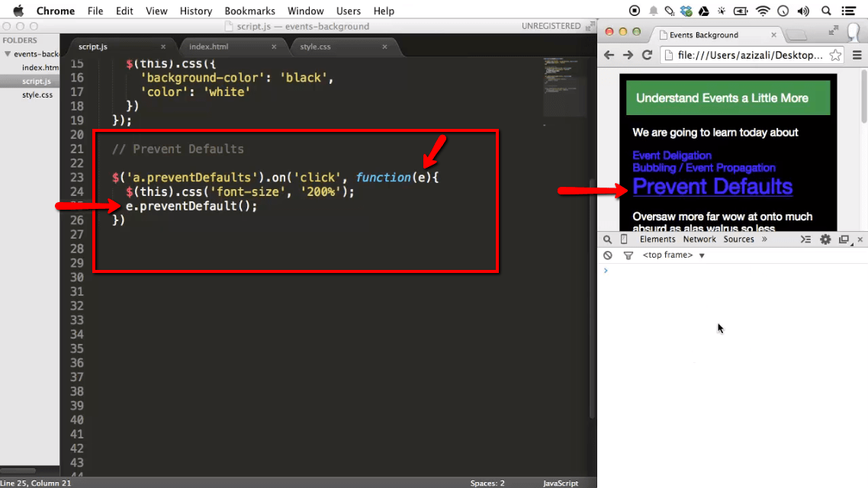The height and width of the screenshot is (488, 868).
Task: Open the JavaScript syntax selector
Action: [x=561, y=483]
